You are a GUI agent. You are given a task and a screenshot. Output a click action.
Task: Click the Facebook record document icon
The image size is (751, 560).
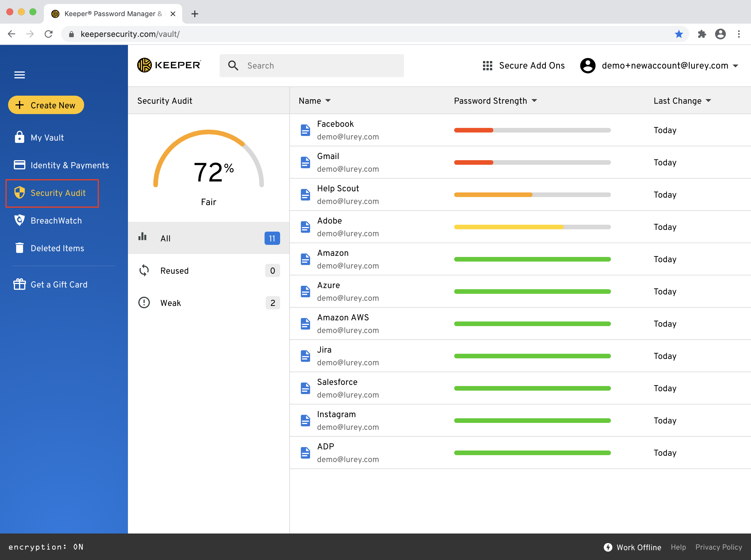305,130
